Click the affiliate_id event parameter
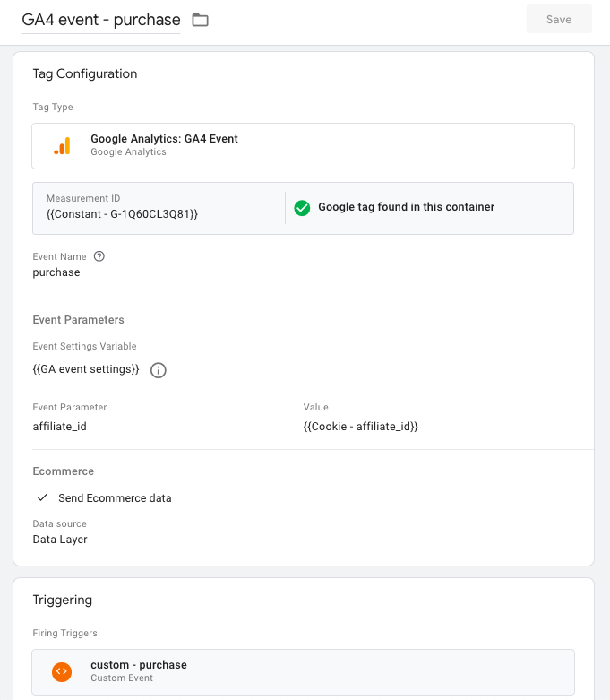This screenshot has width=610, height=700. click(59, 427)
